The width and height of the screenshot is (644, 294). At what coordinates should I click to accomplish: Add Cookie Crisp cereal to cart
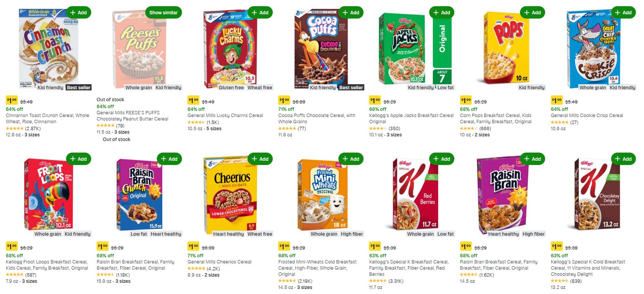(x=623, y=13)
